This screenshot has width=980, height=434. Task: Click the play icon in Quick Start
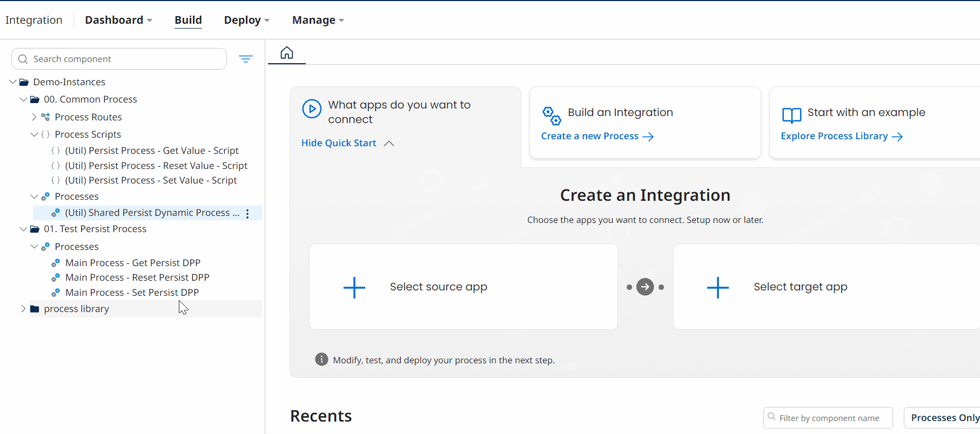312,109
